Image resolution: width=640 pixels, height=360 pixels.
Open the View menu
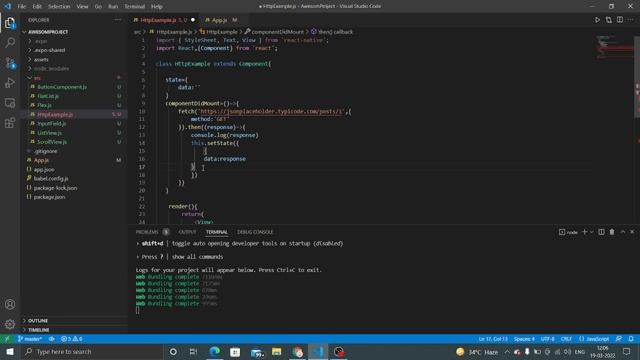pyautogui.click(x=82, y=6)
